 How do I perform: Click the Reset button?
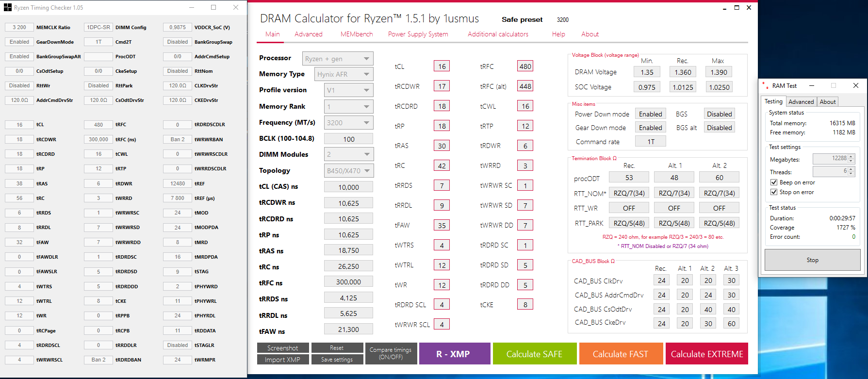click(337, 348)
